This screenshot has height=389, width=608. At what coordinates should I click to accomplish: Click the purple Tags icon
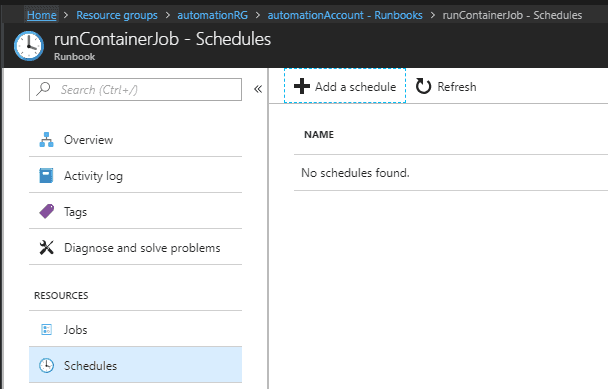47,211
